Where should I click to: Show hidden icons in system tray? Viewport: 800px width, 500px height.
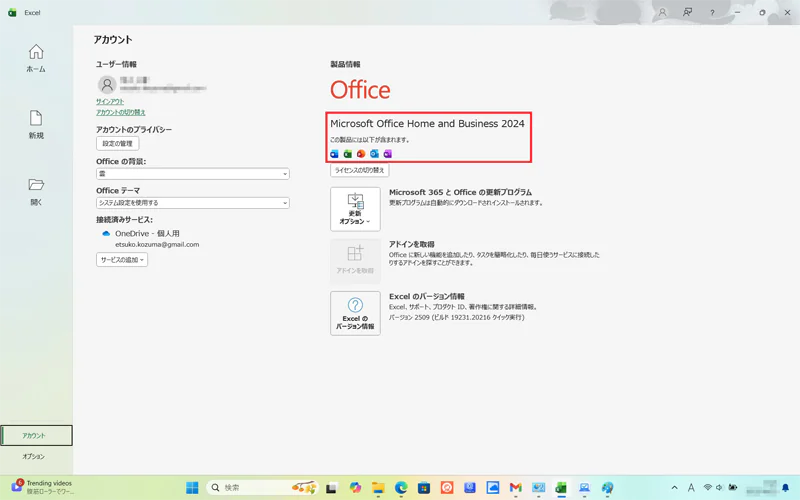tap(674, 488)
